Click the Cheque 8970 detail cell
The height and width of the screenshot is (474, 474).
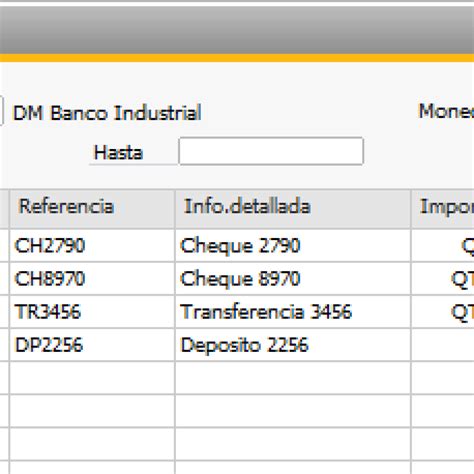(x=293, y=279)
